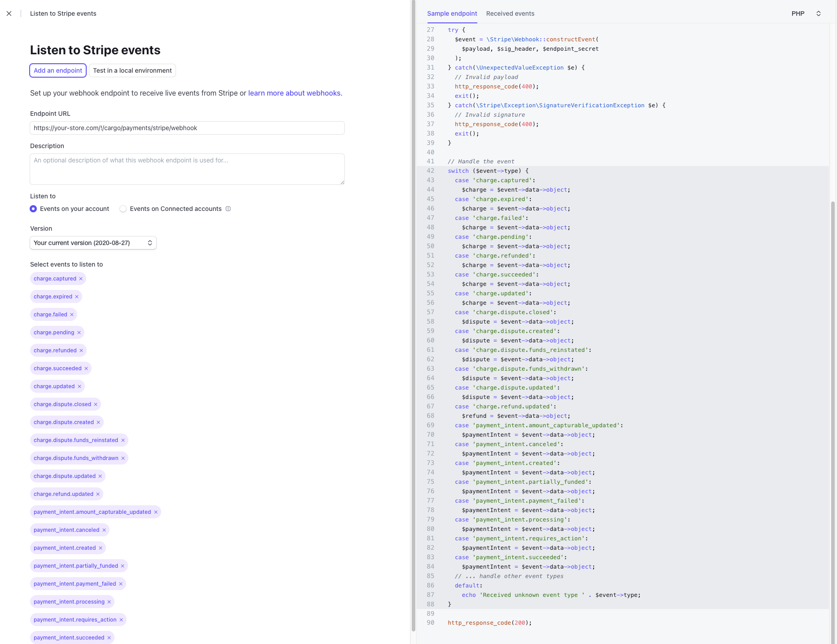This screenshot has height=644, width=837.
Task: Remove the charge.dispute.closed event tag
Action: coord(96,404)
